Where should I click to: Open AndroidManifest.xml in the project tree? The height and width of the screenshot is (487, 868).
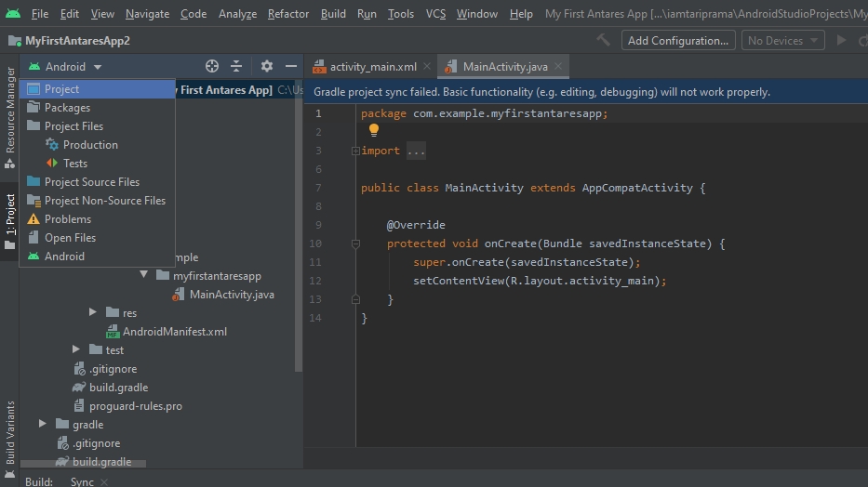click(174, 332)
